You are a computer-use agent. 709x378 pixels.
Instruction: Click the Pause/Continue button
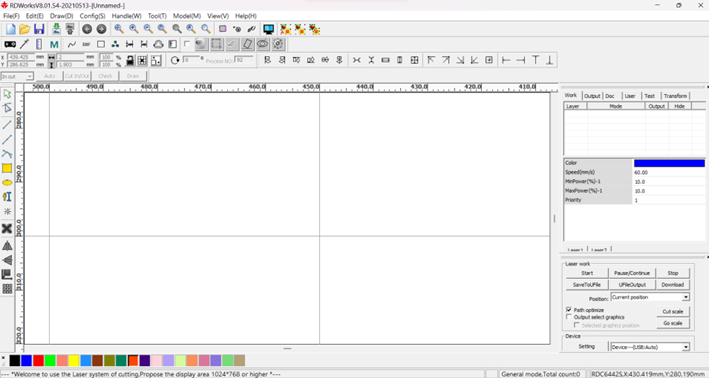point(632,273)
